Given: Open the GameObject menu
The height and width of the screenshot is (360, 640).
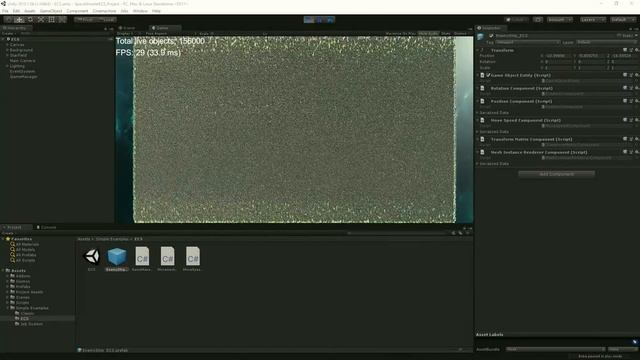Looking at the screenshot, I should click(51, 11).
